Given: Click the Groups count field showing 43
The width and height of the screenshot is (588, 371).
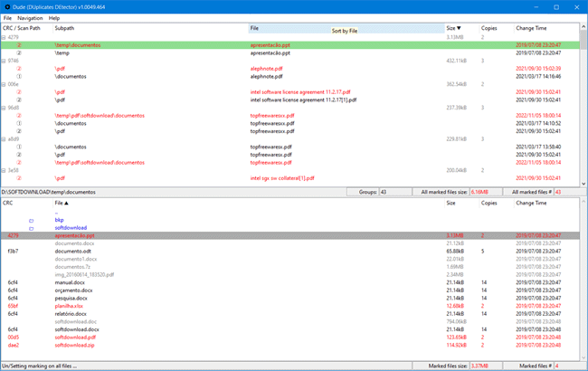Looking at the screenshot, I should (395, 192).
